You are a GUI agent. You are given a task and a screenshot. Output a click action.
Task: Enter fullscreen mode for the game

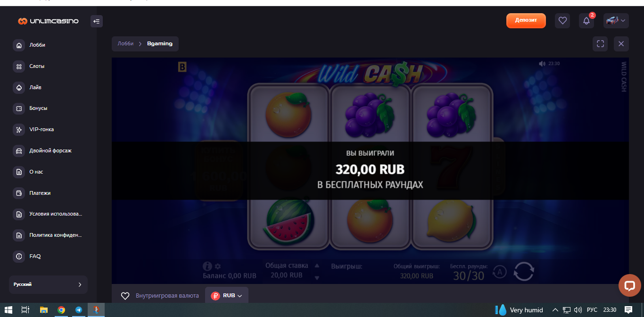click(x=600, y=44)
